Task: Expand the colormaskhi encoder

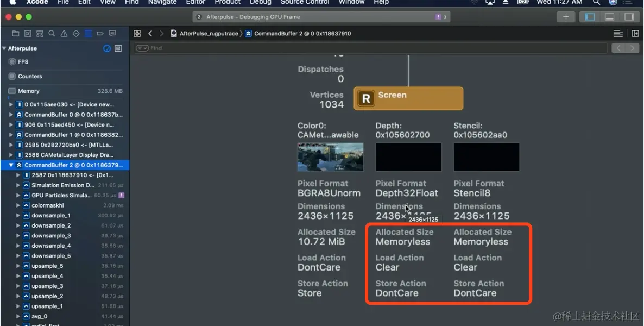Action: tap(18, 205)
